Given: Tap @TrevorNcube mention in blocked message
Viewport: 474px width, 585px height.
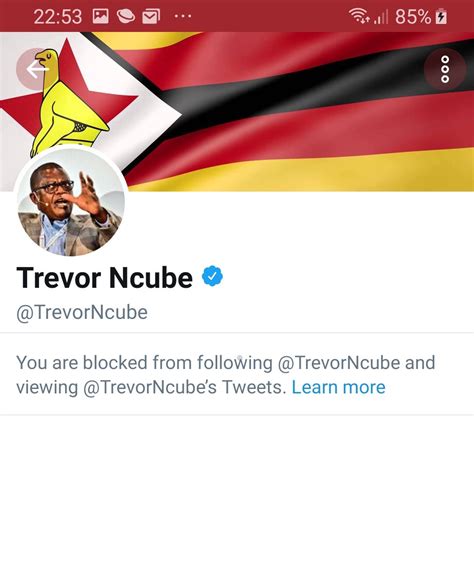Looking at the screenshot, I should tap(339, 363).
